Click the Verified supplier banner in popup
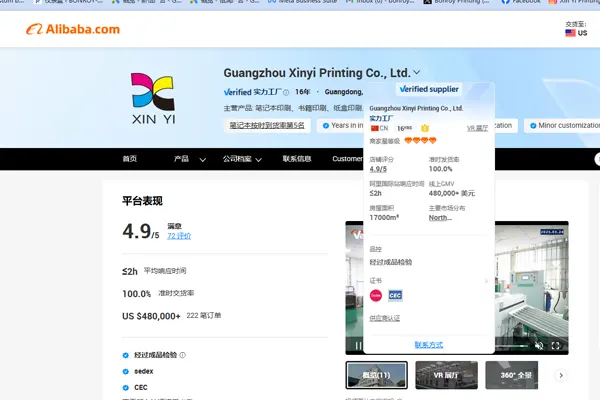 (429, 89)
